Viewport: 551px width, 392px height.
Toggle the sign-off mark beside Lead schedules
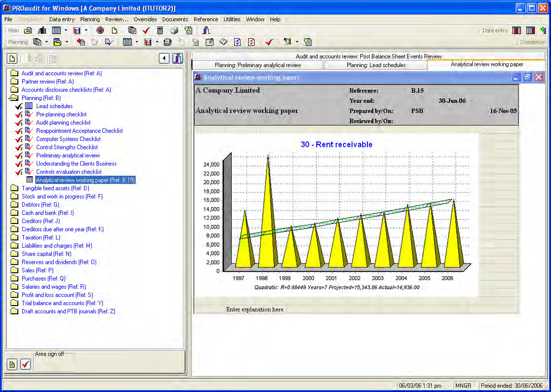pyautogui.click(x=19, y=106)
